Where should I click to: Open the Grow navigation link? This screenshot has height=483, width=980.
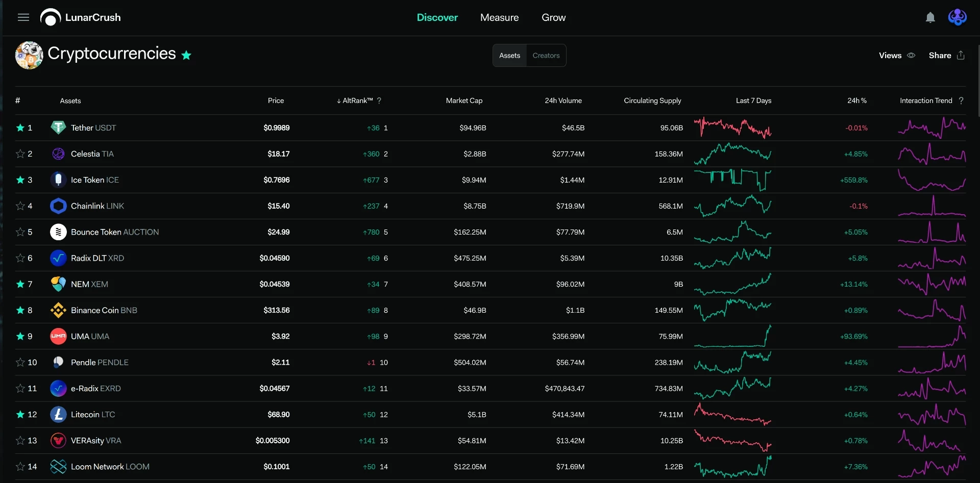click(x=553, y=17)
